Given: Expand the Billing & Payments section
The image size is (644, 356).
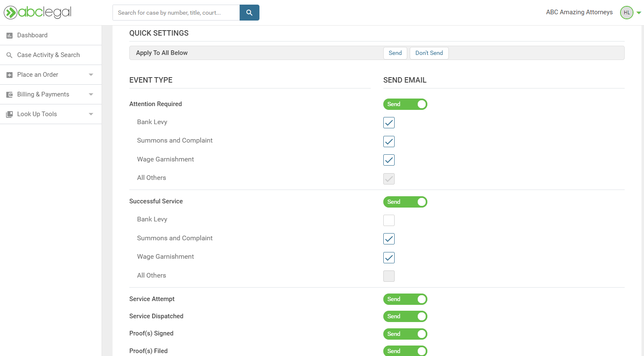Looking at the screenshot, I should coord(91,94).
